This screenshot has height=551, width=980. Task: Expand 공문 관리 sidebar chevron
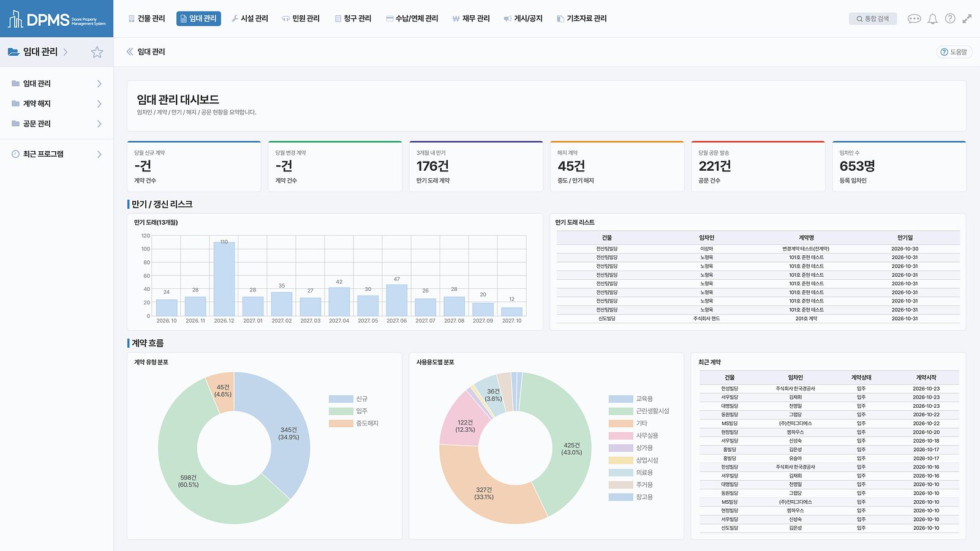pos(99,124)
